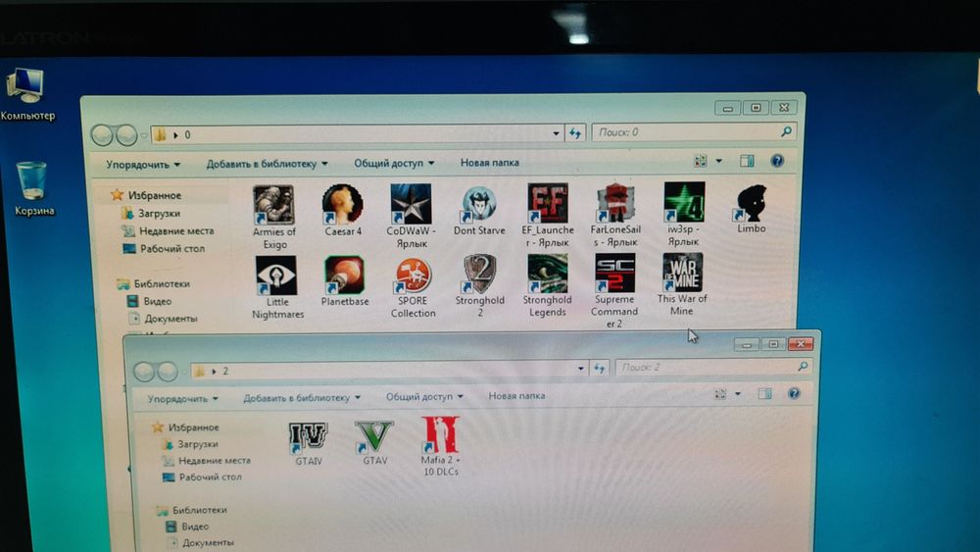Launch the CoDWaW shortcut icon

click(x=411, y=204)
